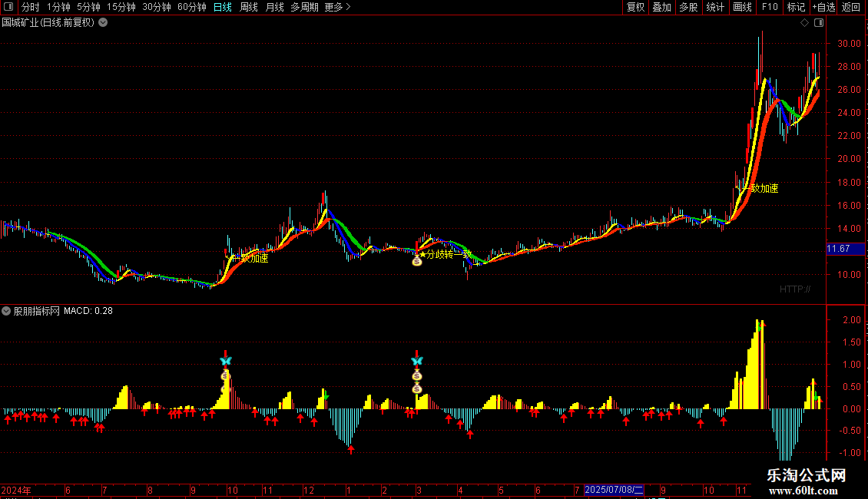Screen dimensions: 868x499
Task: Toggle the side panel icon above chart
Action: (x=819, y=23)
